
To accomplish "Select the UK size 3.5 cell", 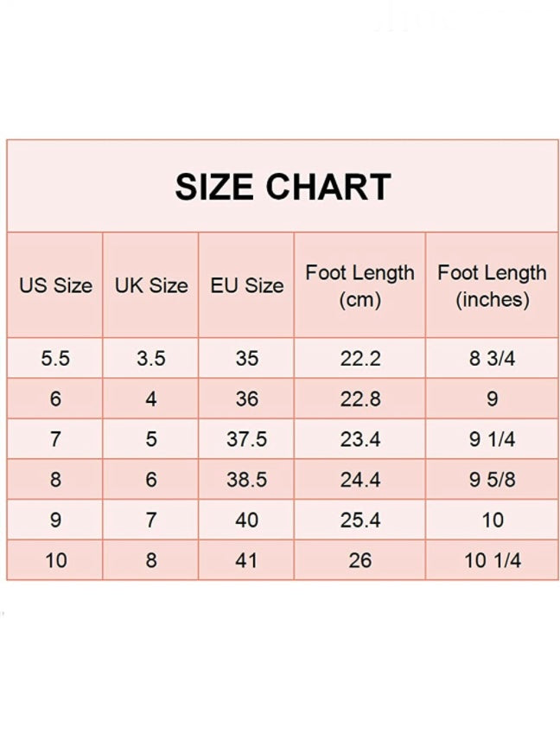I will 151,358.
